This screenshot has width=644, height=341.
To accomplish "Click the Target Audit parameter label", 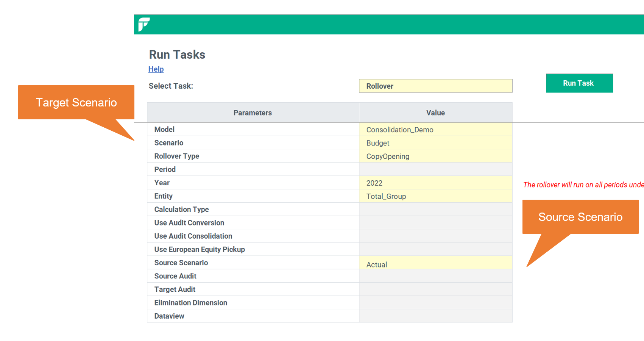I will tap(175, 289).
